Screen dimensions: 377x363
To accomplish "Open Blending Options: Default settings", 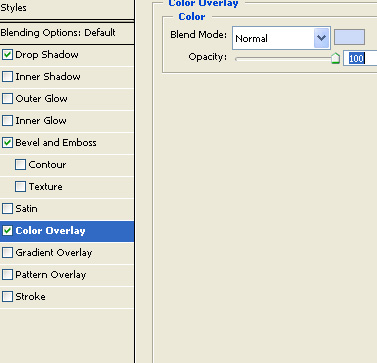I will click(x=58, y=33).
